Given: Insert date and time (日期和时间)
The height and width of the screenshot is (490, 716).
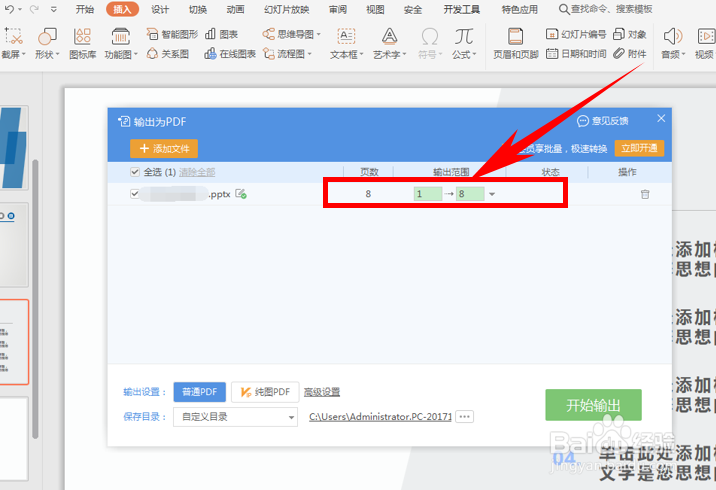Looking at the screenshot, I should tap(576, 54).
